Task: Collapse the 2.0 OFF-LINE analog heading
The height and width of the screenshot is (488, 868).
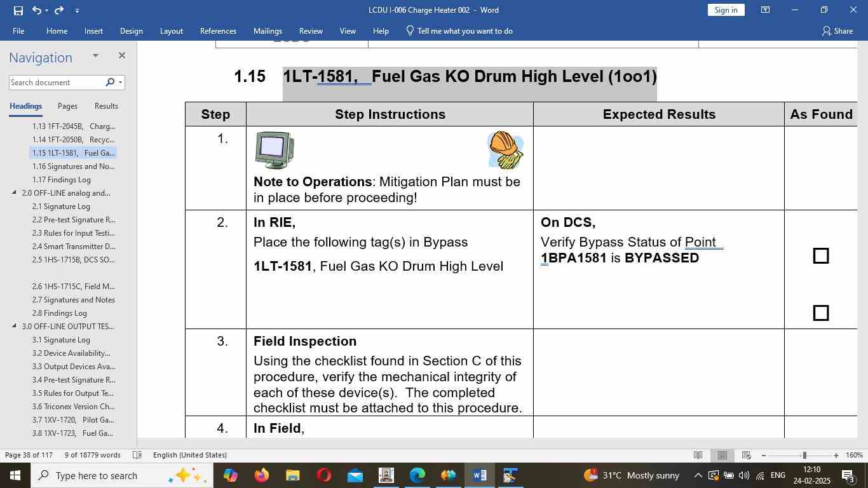Action: pos(15,193)
